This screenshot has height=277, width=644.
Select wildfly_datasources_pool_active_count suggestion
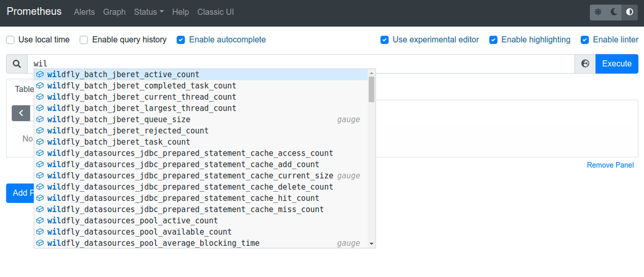tap(201, 221)
